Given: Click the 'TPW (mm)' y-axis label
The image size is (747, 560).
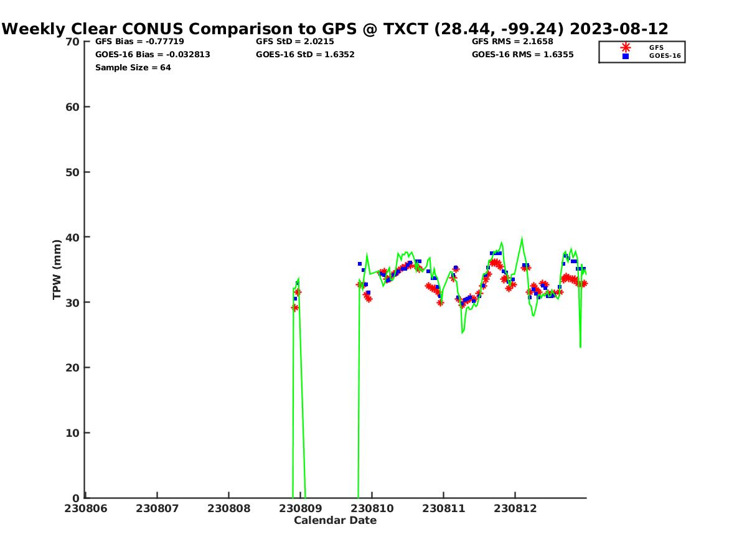Looking at the screenshot, I should tap(57, 269).
